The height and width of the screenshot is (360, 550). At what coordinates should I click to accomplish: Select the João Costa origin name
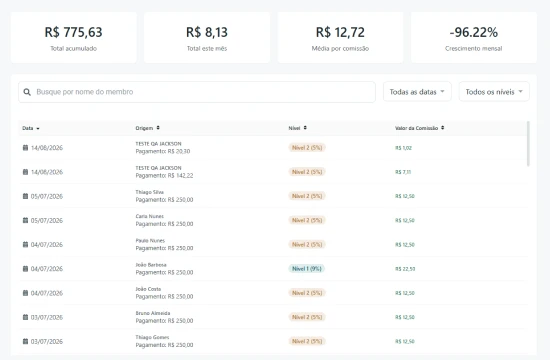(148, 289)
